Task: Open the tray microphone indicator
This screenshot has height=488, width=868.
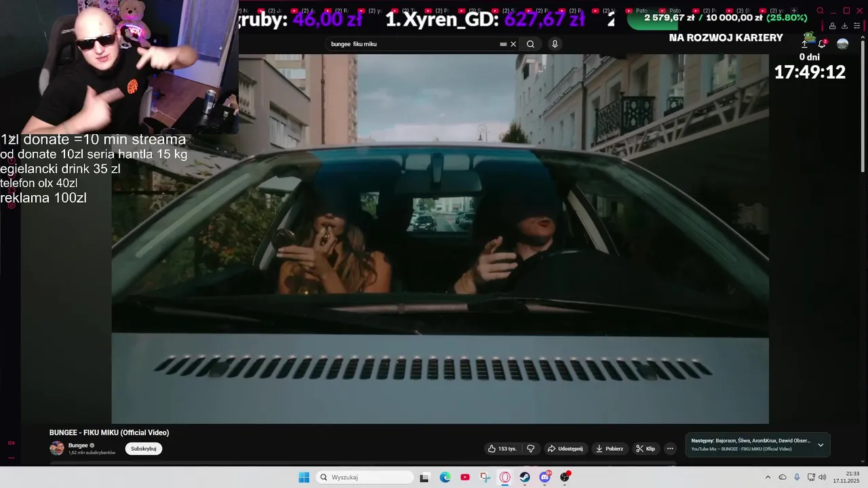Action: pyautogui.click(x=797, y=477)
